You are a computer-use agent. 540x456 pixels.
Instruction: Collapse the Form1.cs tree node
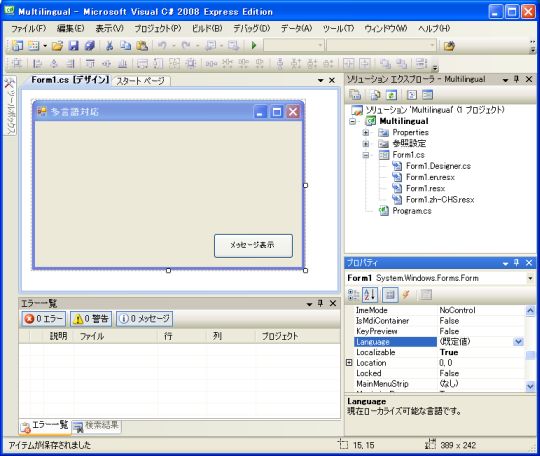(x=366, y=155)
